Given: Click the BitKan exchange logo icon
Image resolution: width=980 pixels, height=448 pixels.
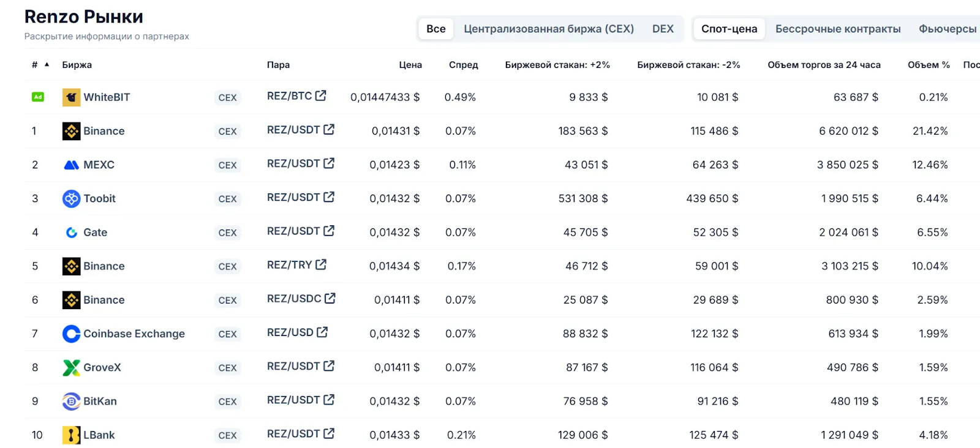Looking at the screenshot, I should click(x=71, y=401).
